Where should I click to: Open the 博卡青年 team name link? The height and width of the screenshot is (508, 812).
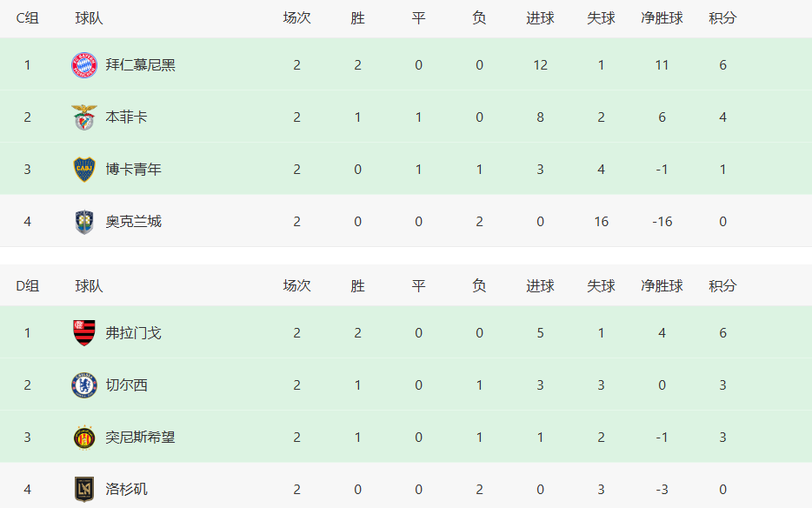tap(134, 170)
